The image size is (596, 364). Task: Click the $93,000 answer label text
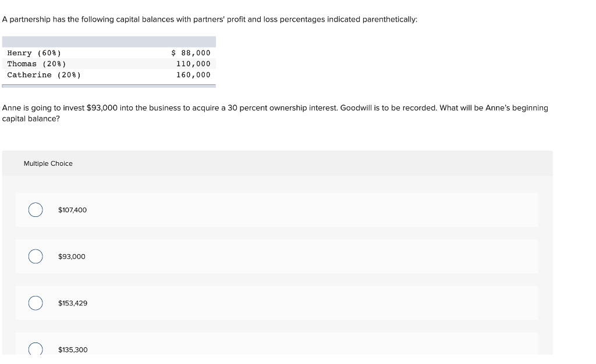(x=71, y=256)
